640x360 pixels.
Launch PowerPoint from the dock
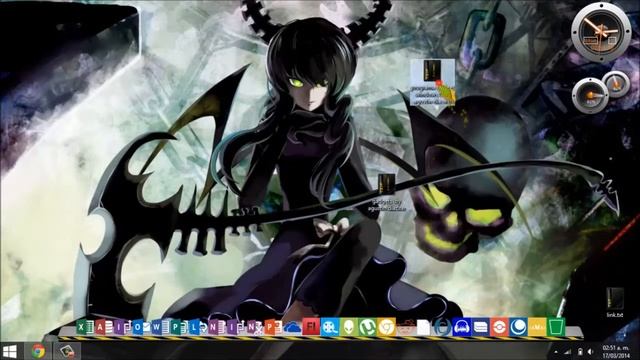point(273,327)
